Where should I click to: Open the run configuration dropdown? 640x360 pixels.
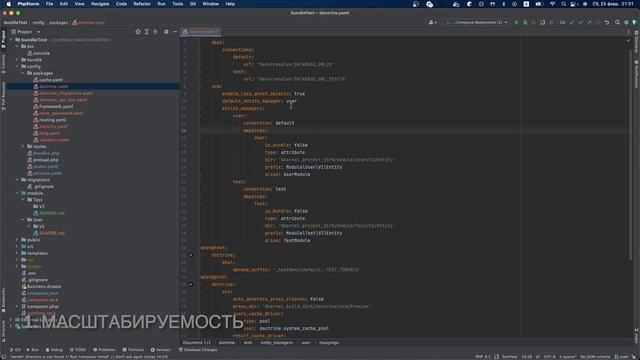477,22
